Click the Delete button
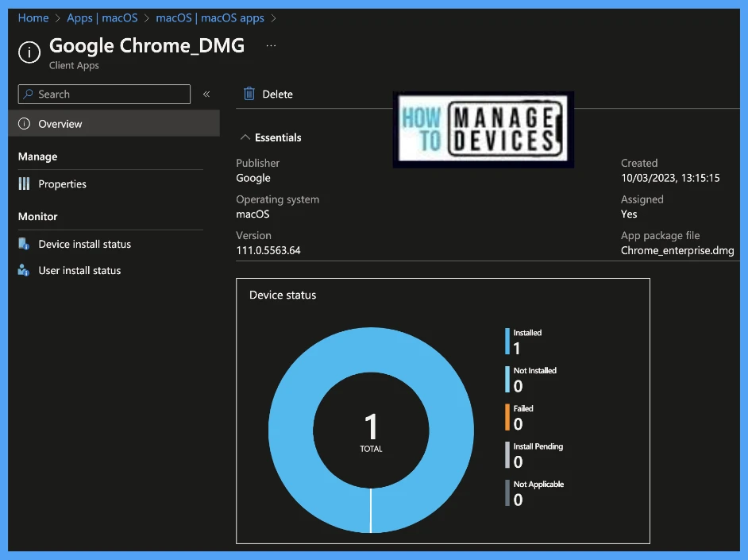 coord(268,94)
